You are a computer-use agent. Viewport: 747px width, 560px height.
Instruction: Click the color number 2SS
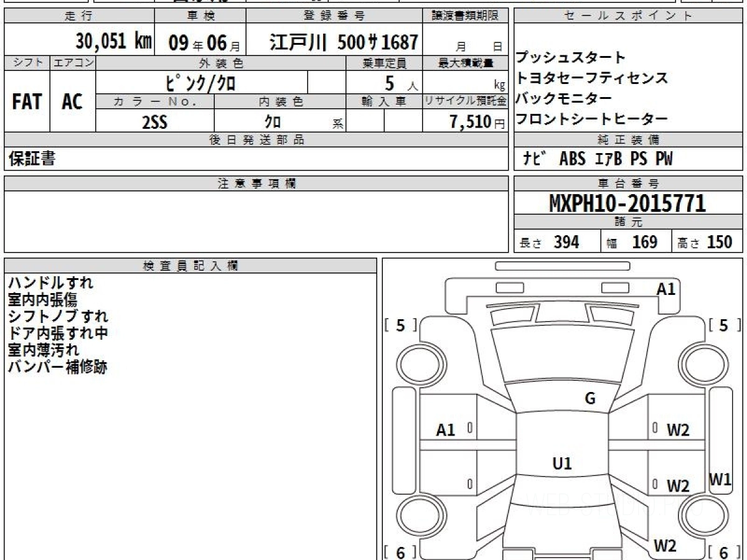click(x=154, y=123)
